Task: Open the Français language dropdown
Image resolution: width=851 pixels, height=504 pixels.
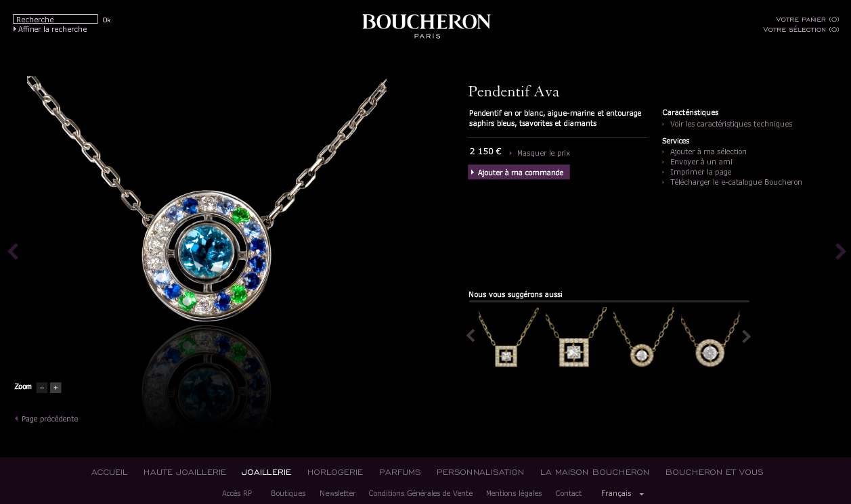Action: (622, 493)
